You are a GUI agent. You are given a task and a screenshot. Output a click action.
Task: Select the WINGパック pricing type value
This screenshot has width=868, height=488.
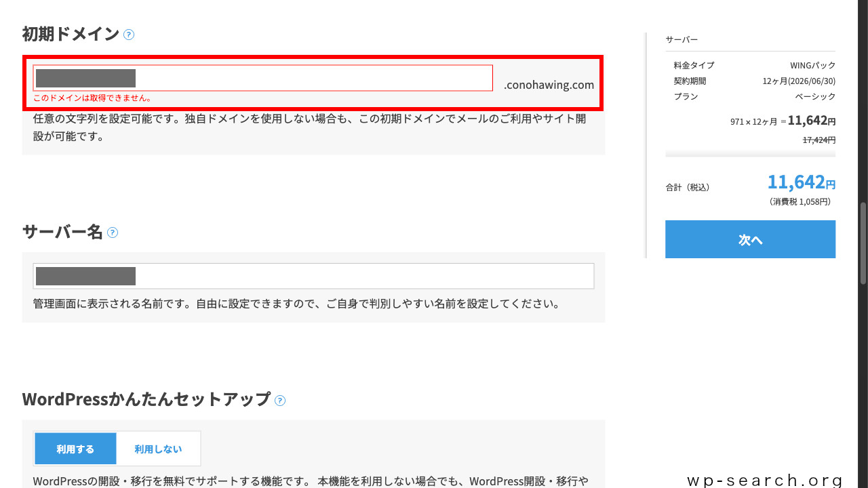click(x=812, y=66)
